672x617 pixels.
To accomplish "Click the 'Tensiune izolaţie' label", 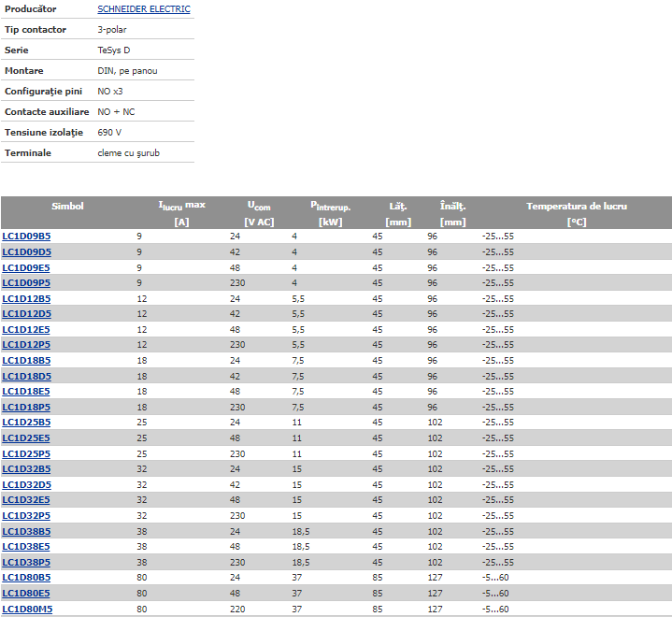I will tap(44, 133).
